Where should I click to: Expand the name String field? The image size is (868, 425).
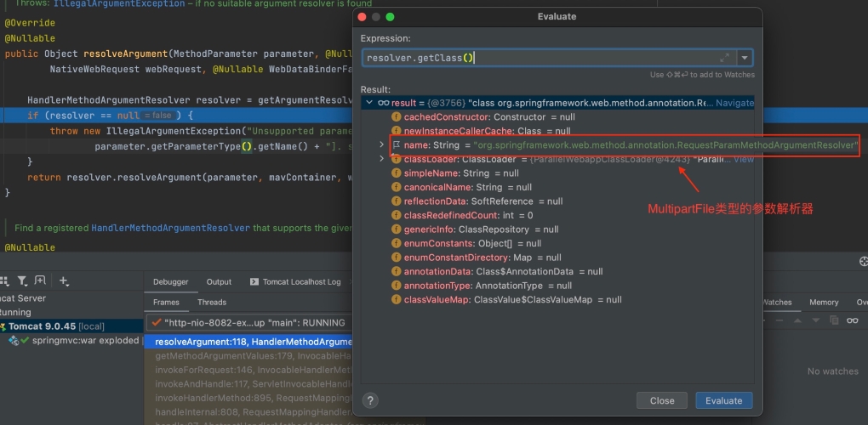tap(382, 145)
